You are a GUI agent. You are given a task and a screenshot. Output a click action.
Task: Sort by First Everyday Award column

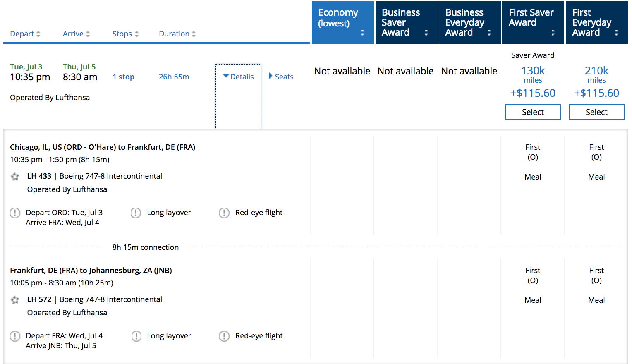[596, 22]
